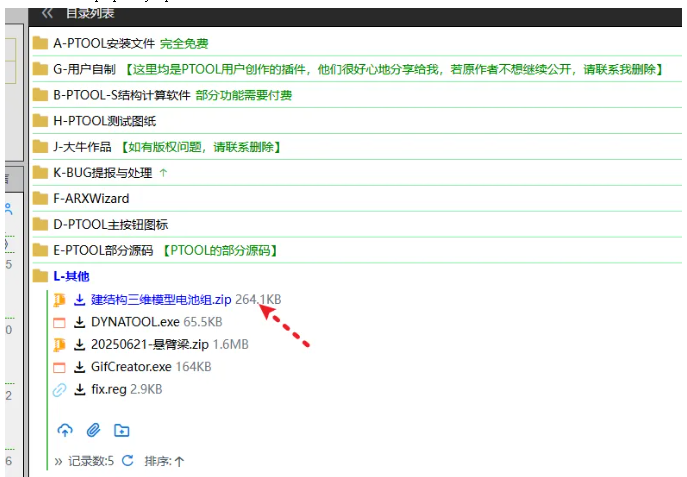Open folder A-PTOOL安装文件
This screenshot has height=477, width=687.
(x=104, y=43)
